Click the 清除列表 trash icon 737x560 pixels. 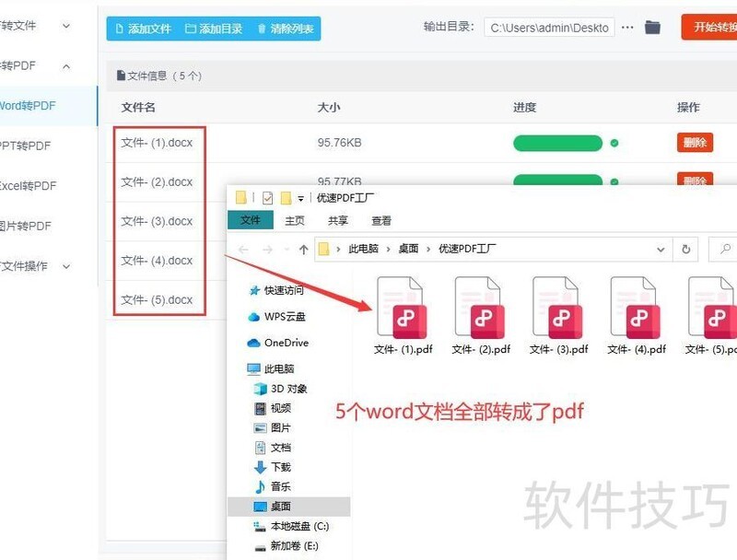(x=262, y=29)
